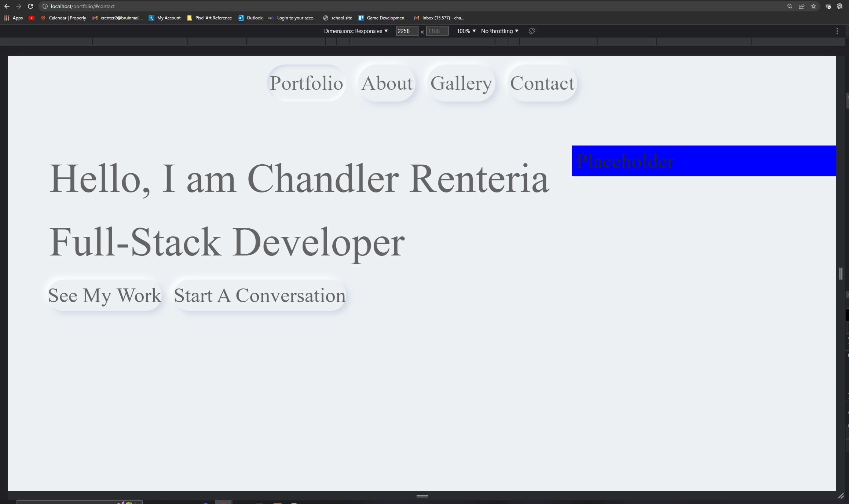Click the viewport width field showing 2258
The image size is (849, 504).
pyautogui.click(x=407, y=31)
